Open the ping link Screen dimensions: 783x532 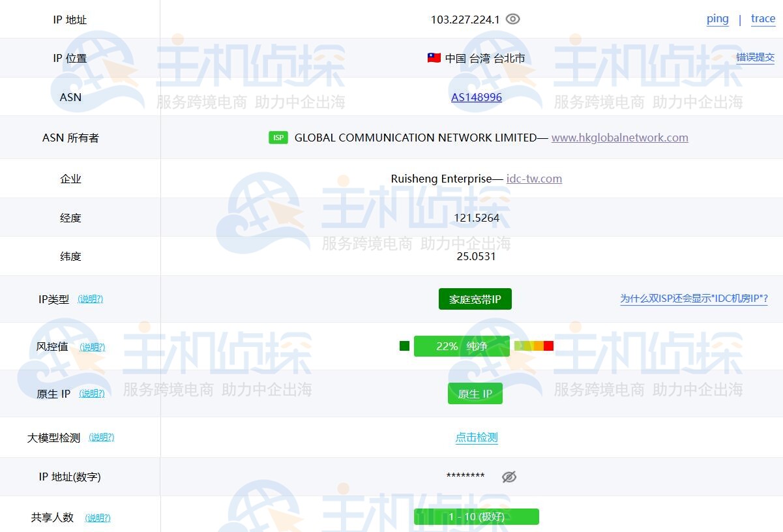(x=717, y=19)
